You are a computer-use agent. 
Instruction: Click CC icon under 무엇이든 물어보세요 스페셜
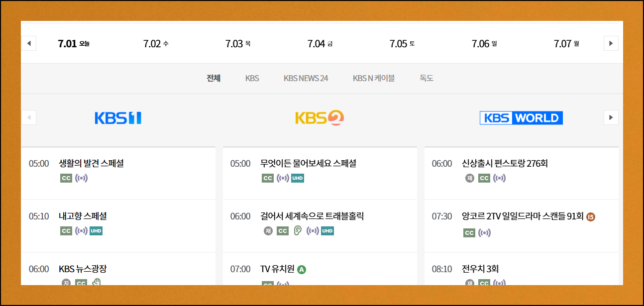(268, 178)
